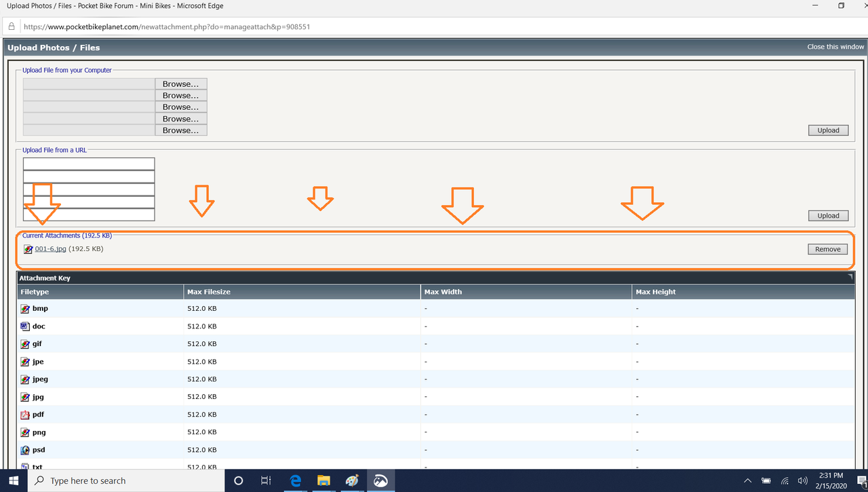The height and width of the screenshot is (492, 868).
Task: Show hidden system tray icons
Action: click(x=748, y=480)
